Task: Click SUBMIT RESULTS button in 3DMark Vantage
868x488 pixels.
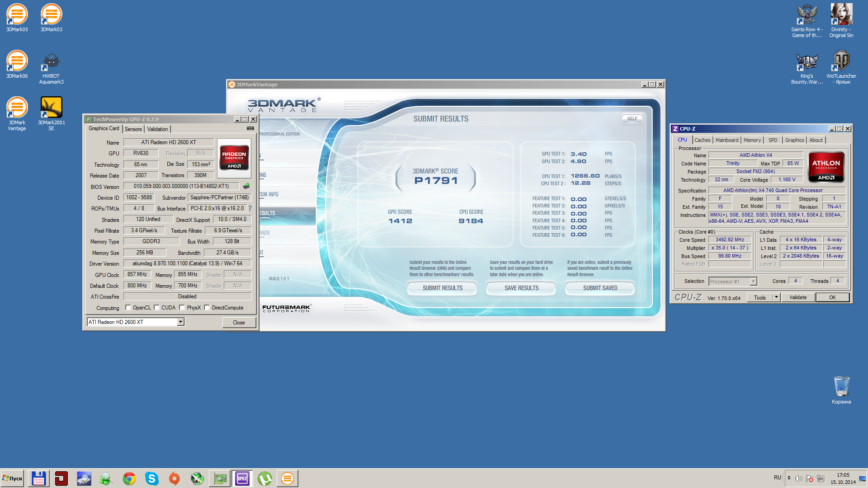Action: (x=442, y=288)
